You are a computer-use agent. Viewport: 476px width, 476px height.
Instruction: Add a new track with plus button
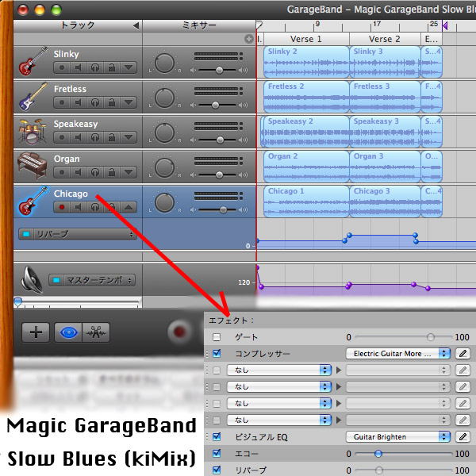click(36, 332)
